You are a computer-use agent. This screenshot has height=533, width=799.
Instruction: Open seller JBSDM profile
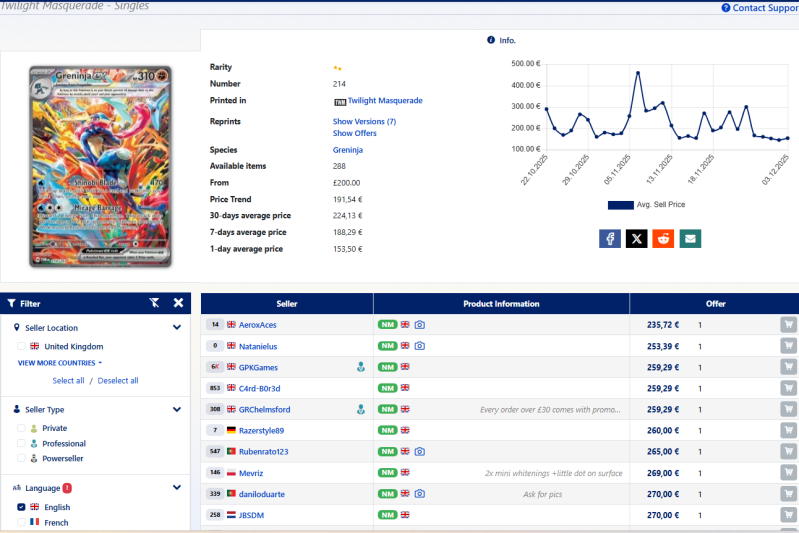click(x=251, y=515)
